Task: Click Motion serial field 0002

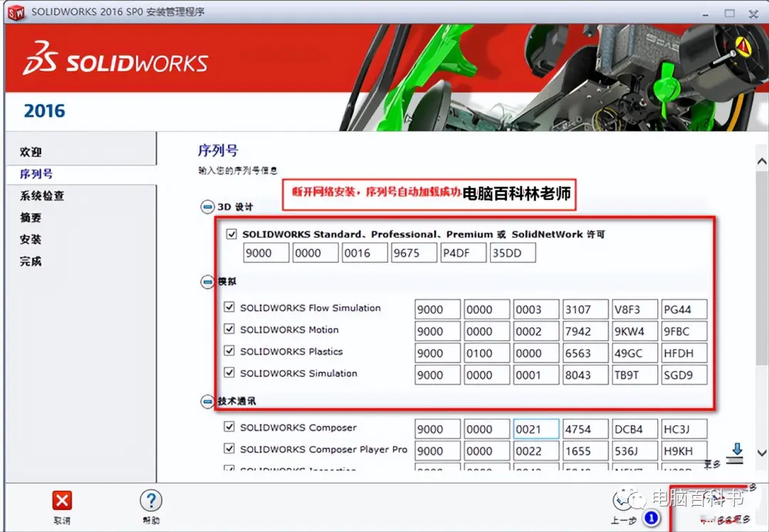Action: pos(536,331)
